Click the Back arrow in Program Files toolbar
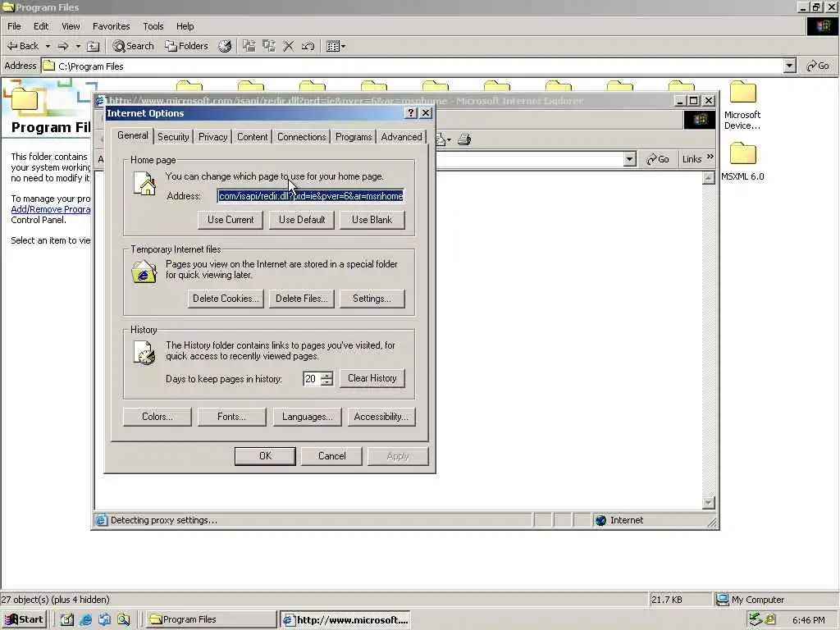 click(22, 46)
